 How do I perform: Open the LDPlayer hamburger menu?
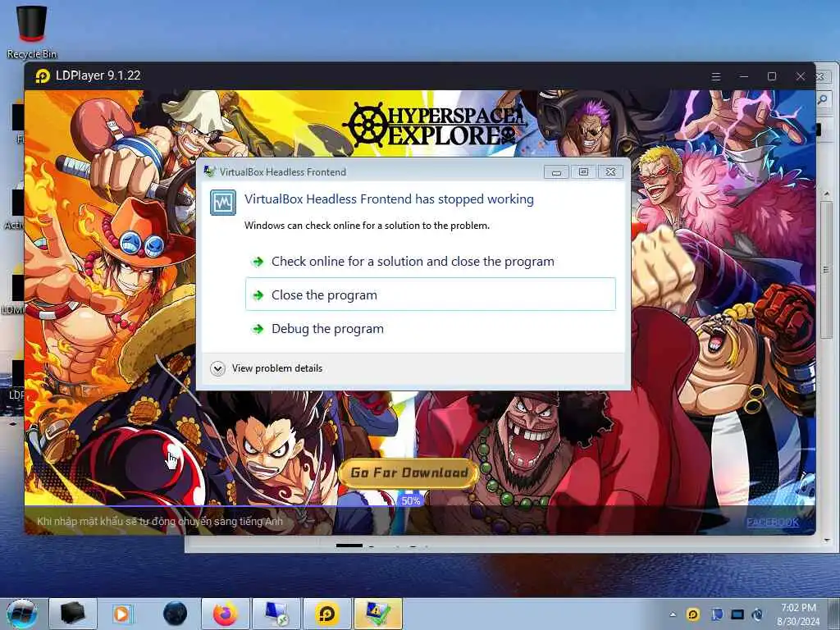point(715,76)
